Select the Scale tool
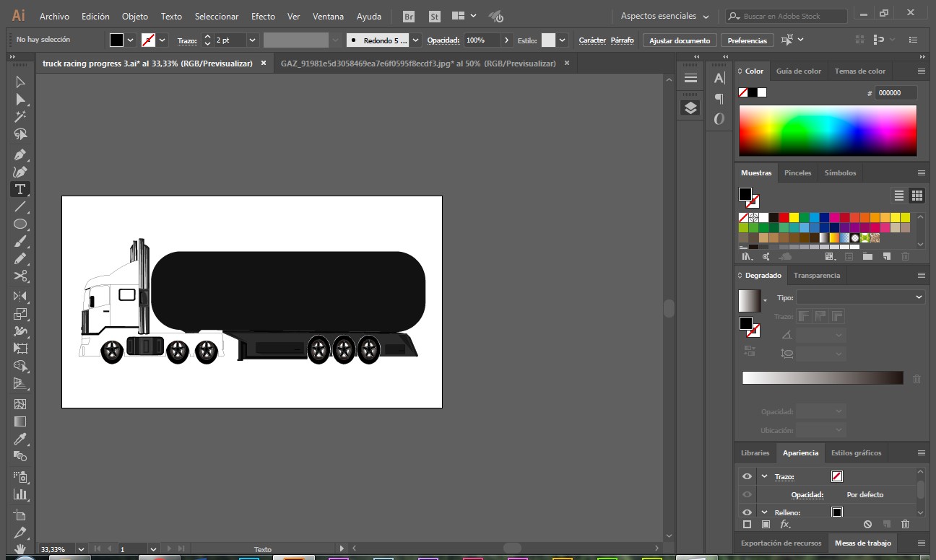This screenshot has width=936, height=560. tap(20, 314)
